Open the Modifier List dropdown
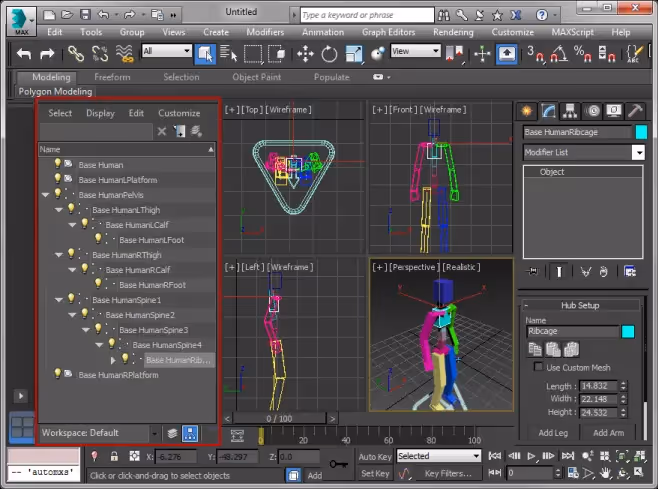The image size is (658, 489). coord(638,152)
